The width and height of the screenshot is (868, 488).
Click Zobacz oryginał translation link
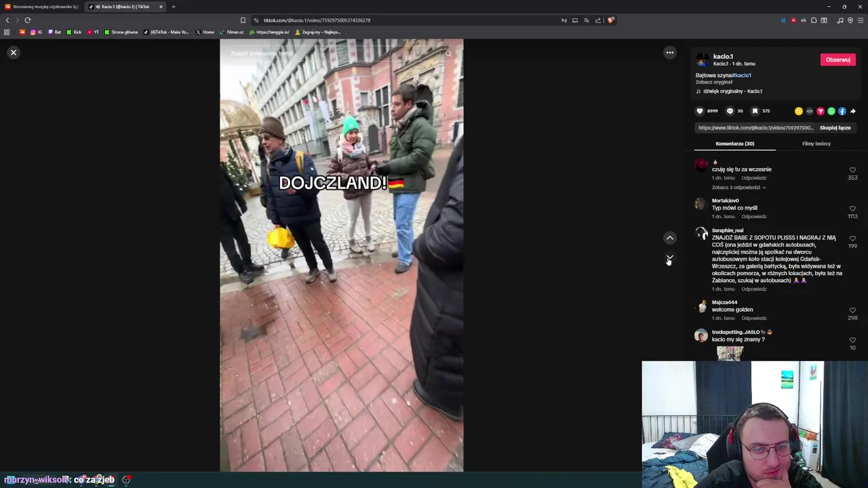tap(714, 82)
